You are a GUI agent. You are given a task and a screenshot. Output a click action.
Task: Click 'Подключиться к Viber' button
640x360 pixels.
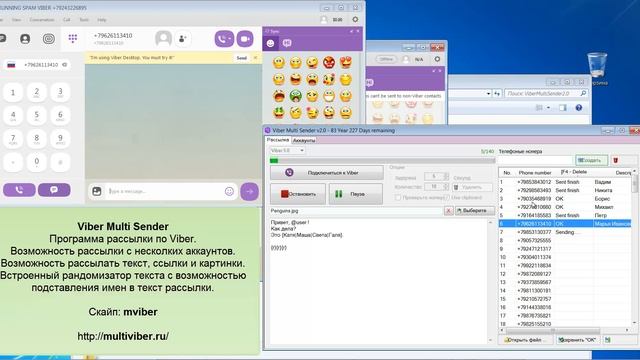[327, 173]
